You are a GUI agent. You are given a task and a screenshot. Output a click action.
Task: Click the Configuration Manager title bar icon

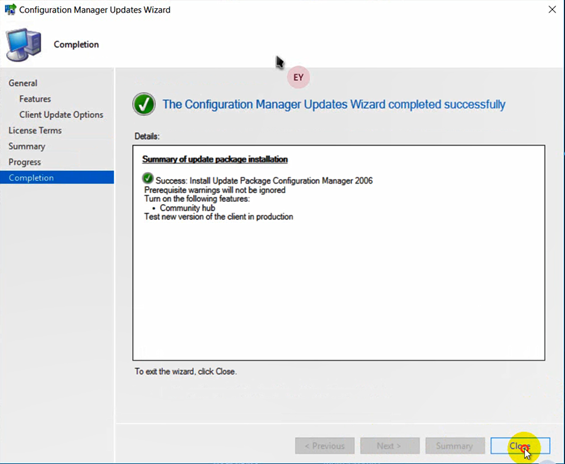(x=10, y=10)
